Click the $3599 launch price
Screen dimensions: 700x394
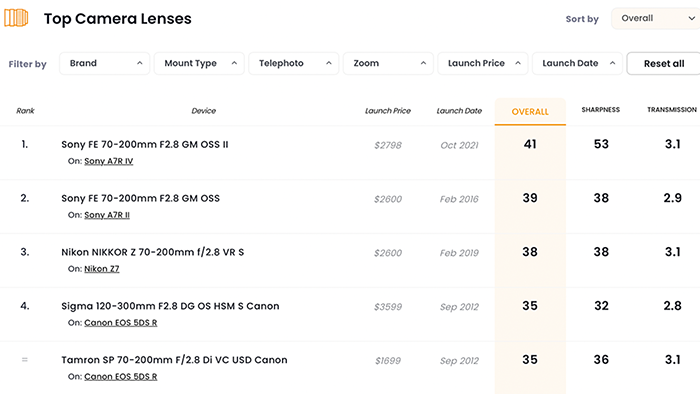388,307
